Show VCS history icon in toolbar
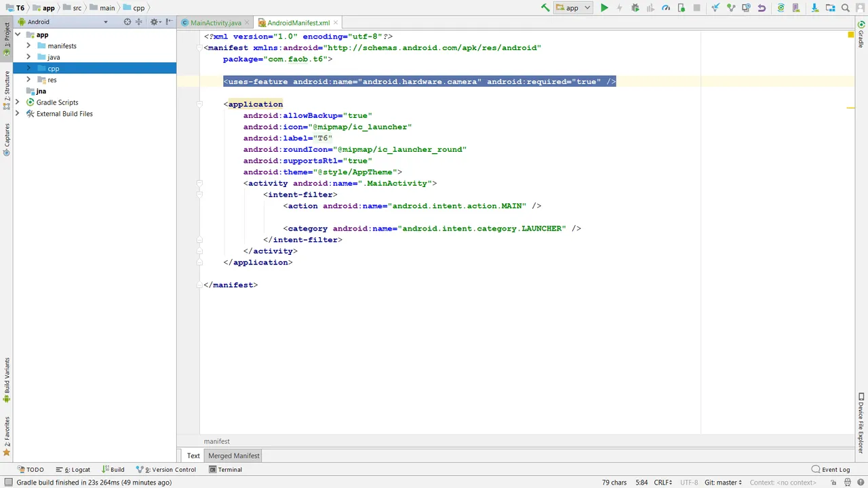Screen dimensions: 868x488 746,8
